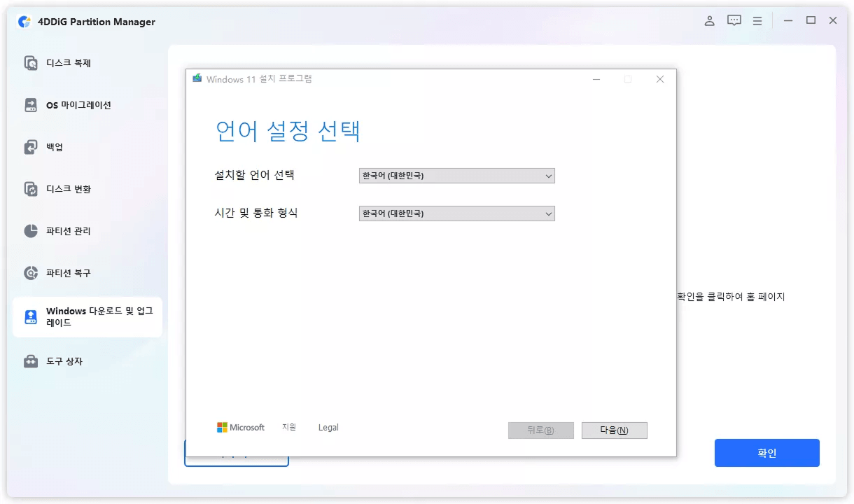The width and height of the screenshot is (854, 504).
Task: Open the feedback chat icon
Action: pos(734,20)
